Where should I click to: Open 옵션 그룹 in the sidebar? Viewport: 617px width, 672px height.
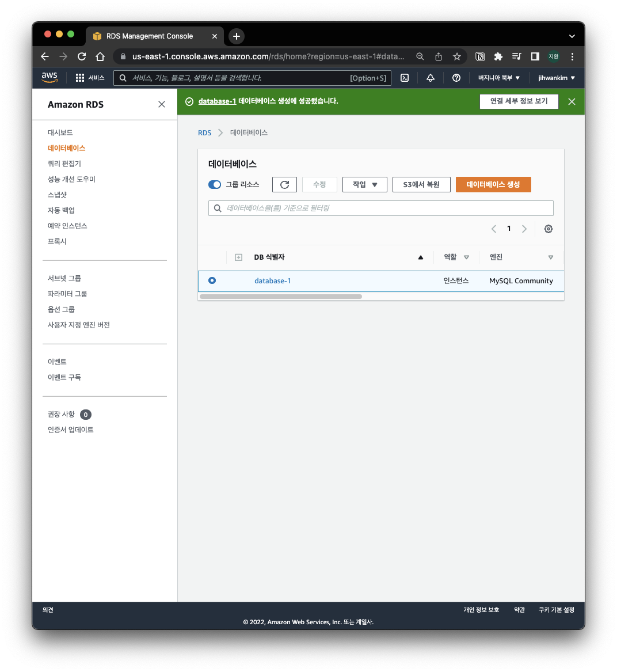[61, 309]
